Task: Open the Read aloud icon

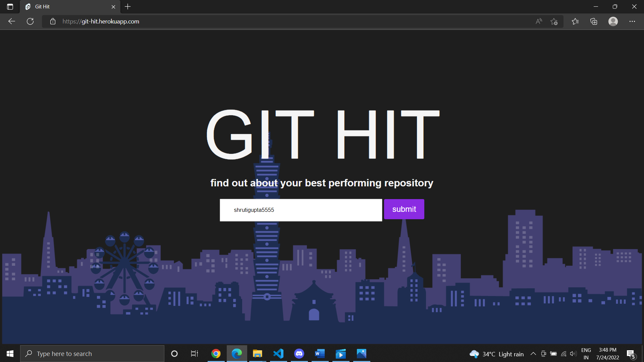Action: point(539,21)
